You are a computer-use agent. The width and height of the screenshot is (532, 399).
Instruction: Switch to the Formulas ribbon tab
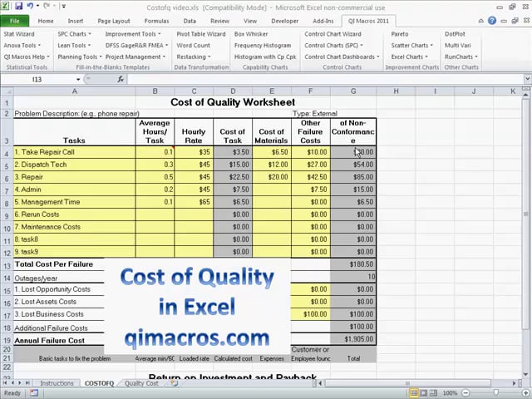point(156,21)
